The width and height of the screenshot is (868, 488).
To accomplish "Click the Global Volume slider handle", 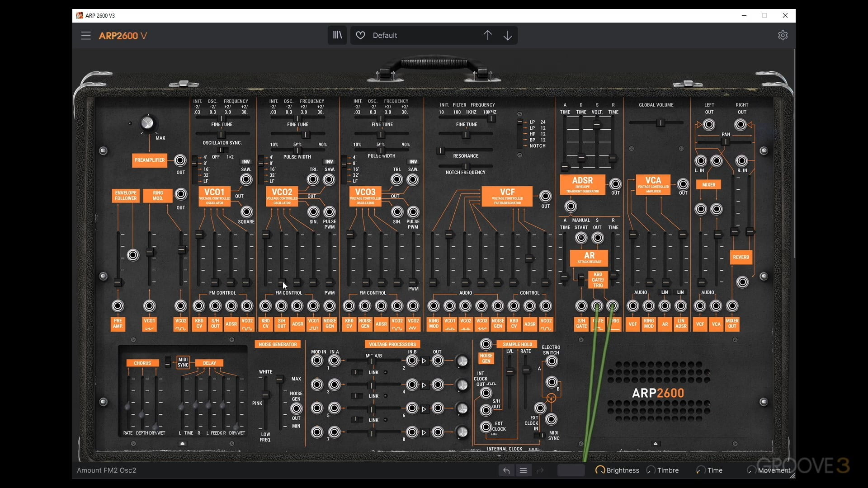I will (660, 123).
